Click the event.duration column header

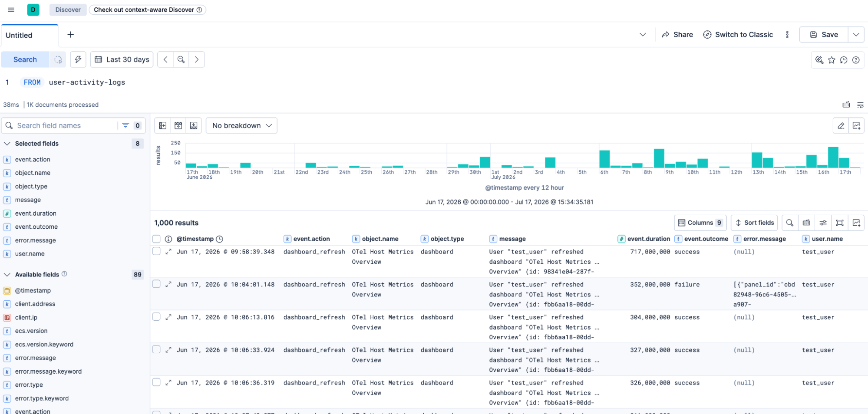[644, 239]
